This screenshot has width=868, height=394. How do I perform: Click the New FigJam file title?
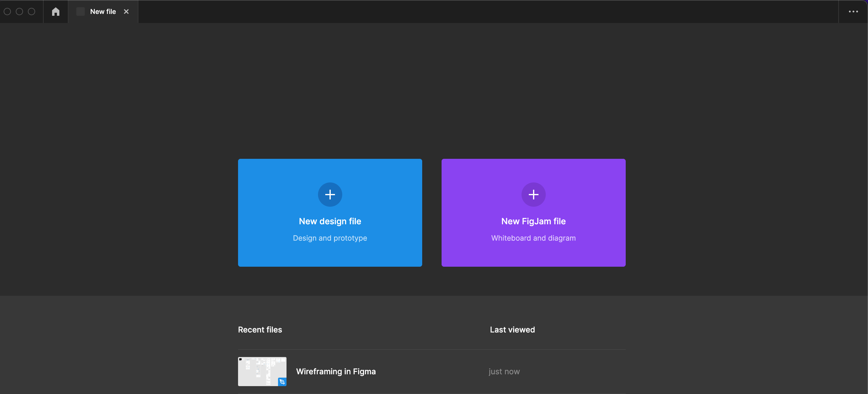click(533, 221)
